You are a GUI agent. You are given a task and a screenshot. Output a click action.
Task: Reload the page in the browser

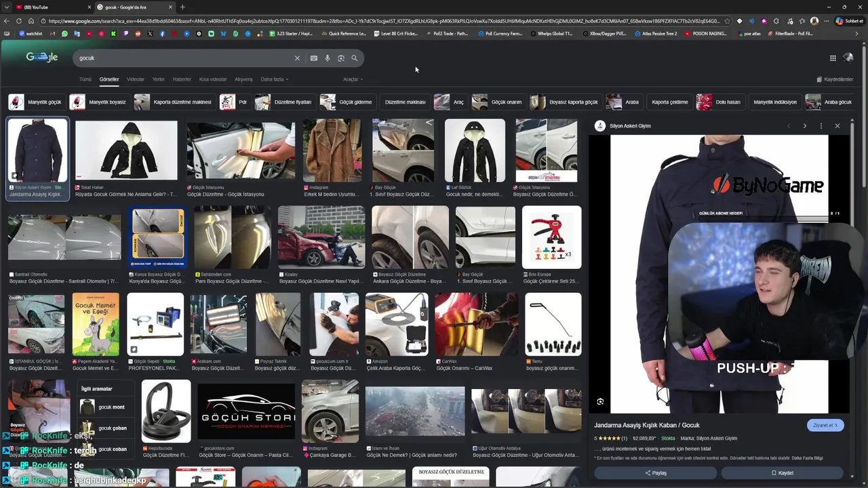point(19,21)
